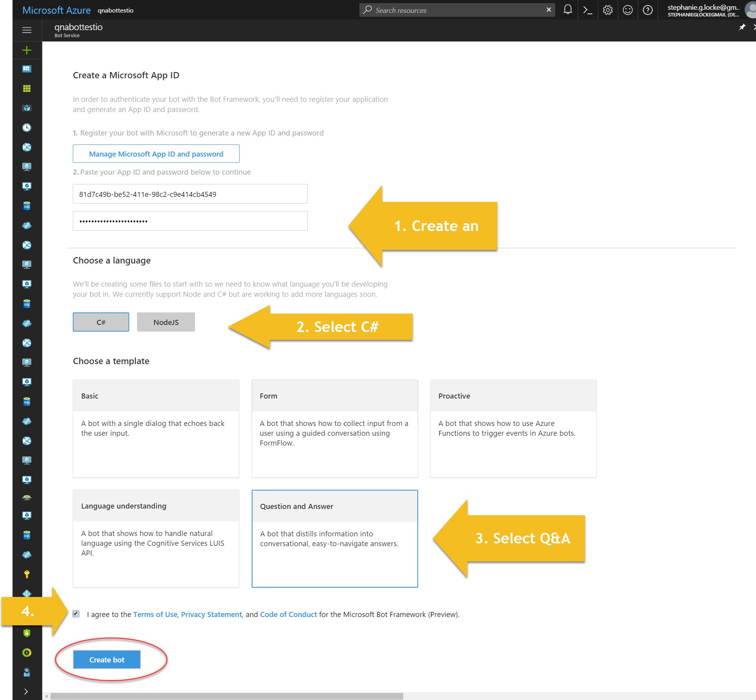Click the qnabottestio breadcrumb in the top bar
This screenshot has height=700, width=756.
(x=115, y=11)
